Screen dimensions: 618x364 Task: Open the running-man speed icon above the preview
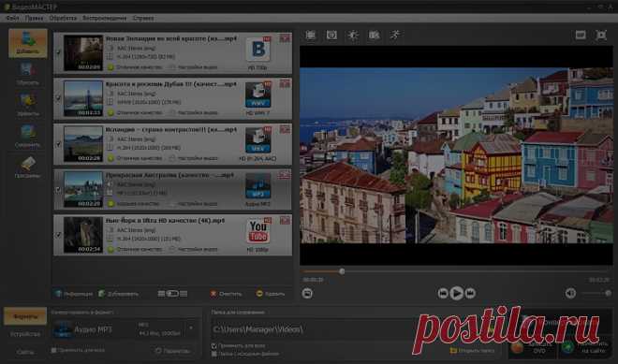(395, 35)
